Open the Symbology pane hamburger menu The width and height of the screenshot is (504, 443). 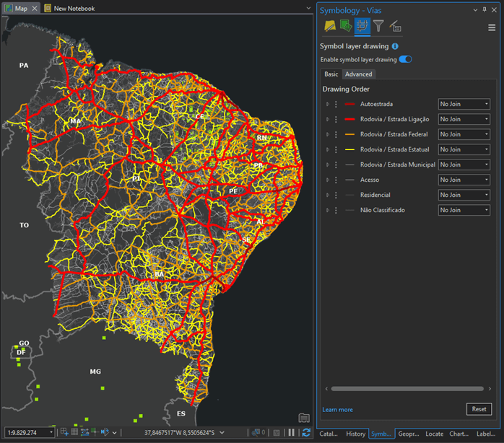coord(492,27)
